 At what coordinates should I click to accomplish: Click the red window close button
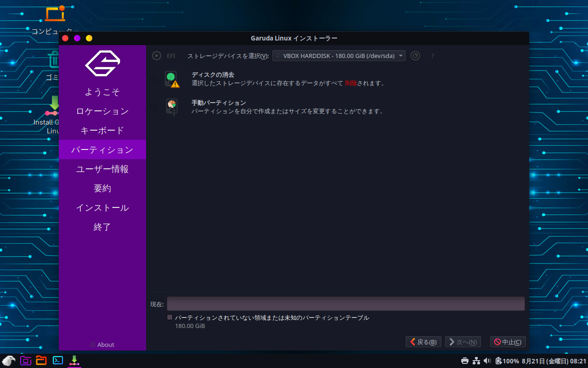pyautogui.click(x=65, y=38)
